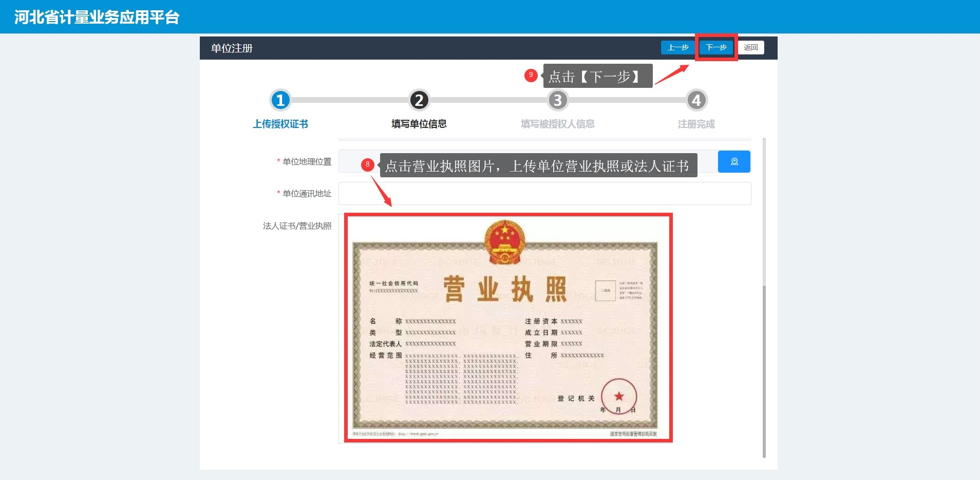This screenshot has width=980, height=480.
Task: Click into the 单位通讯地址 text field
Action: pos(544,194)
